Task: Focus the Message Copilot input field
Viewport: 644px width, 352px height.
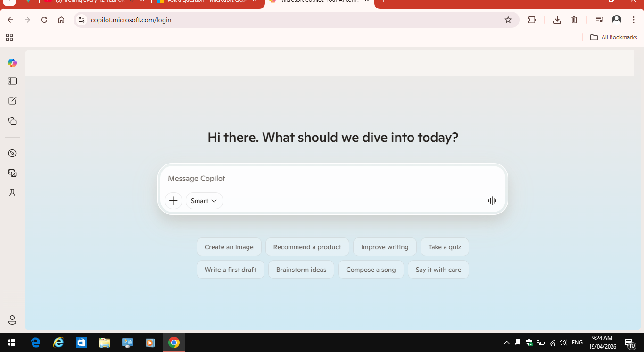Action: [x=333, y=179]
